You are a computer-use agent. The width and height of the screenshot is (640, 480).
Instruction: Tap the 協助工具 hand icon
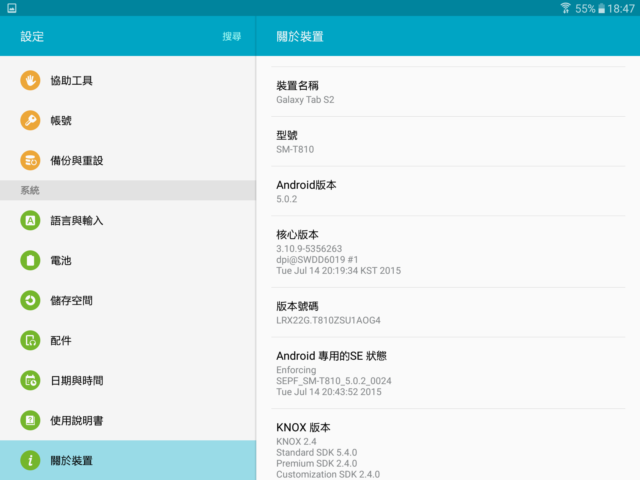[x=30, y=80]
